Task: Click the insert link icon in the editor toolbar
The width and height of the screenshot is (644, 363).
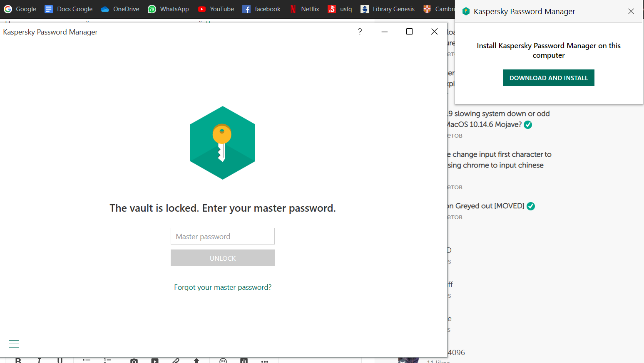Action: pyautogui.click(x=176, y=361)
